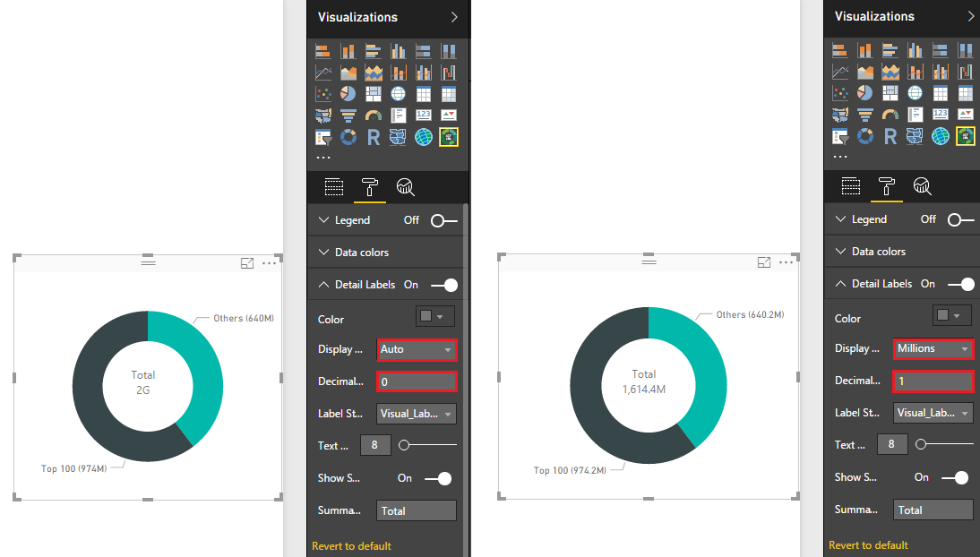The width and height of the screenshot is (980, 557).
Task: Open import custom visual ellipsis in left pane
Action: pos(323,157)
